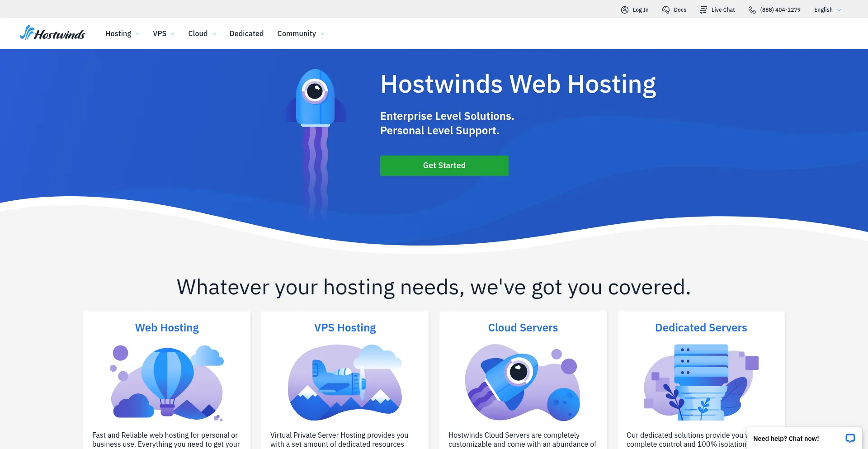
Task: Click the 'Hostwinds Web Hosting' heading
Action: (x=518, y=85)
